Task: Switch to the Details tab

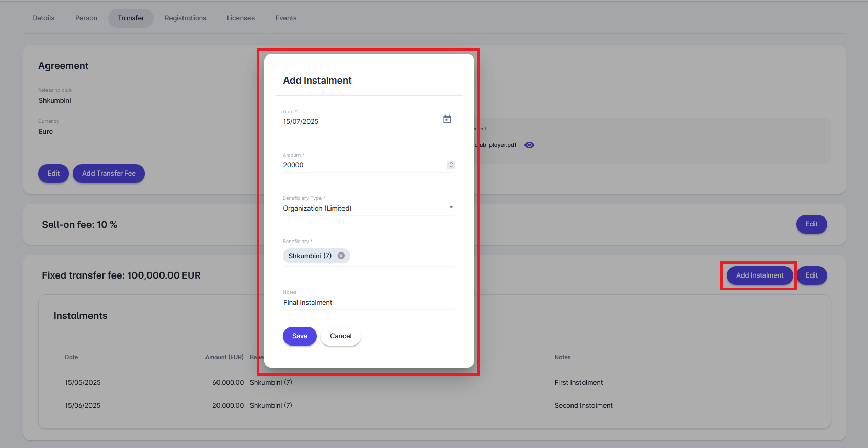Action: click(43, 18)
